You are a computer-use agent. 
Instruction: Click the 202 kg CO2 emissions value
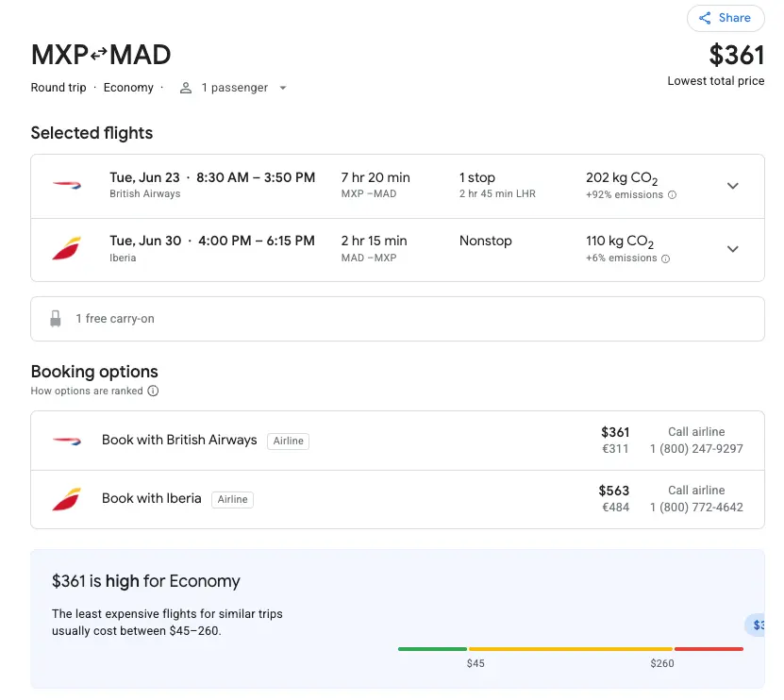(x=622, y=178)
